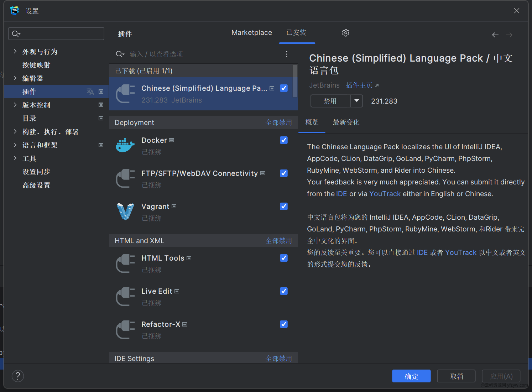Click the Vagrant V logo icon
532x392 pixels.
[x=125, y=211]
